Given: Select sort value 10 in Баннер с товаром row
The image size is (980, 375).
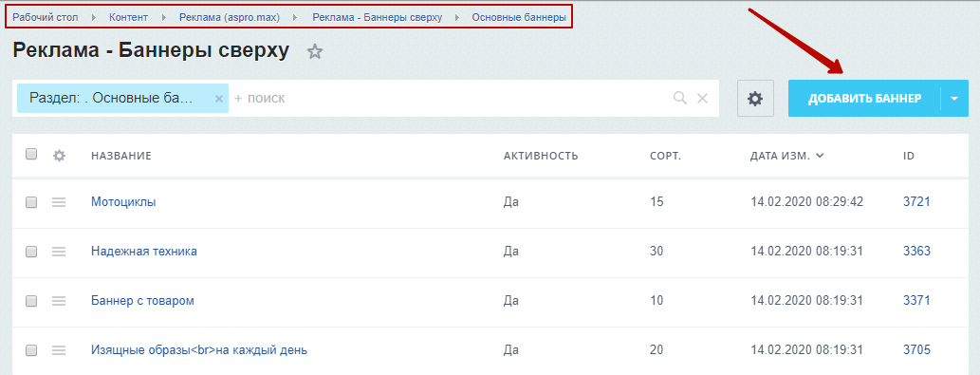Looking at the screenshot, I should (656, 301).
